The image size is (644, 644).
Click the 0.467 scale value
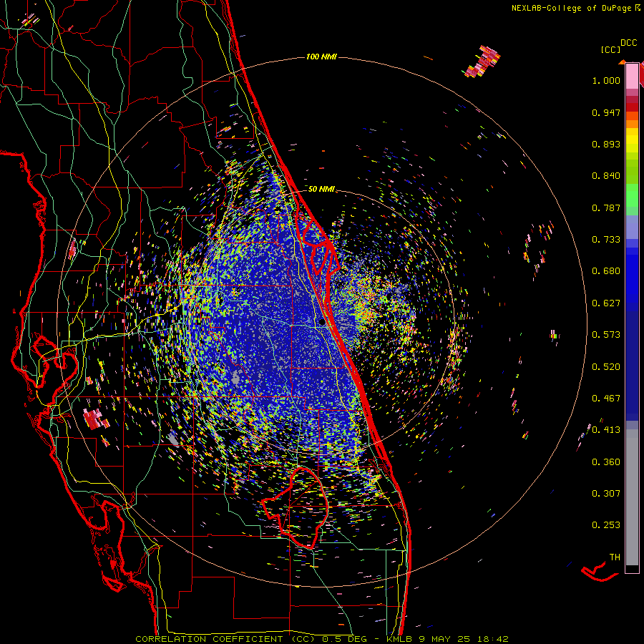(x=606, y=399)
